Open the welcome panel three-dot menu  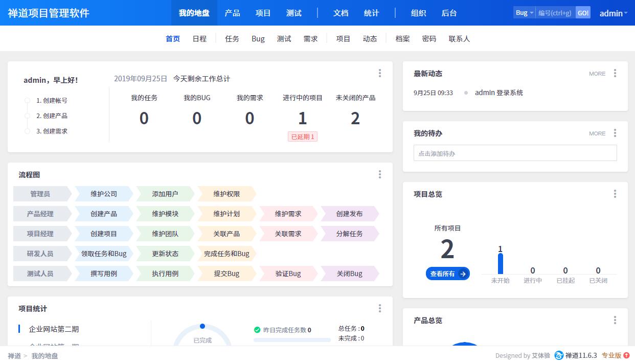pos(379,73)
